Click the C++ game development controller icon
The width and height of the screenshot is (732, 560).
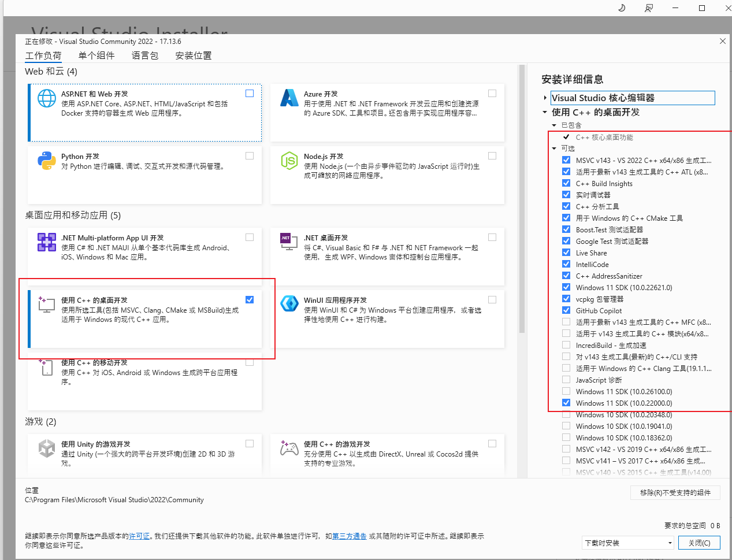(289, 448)
